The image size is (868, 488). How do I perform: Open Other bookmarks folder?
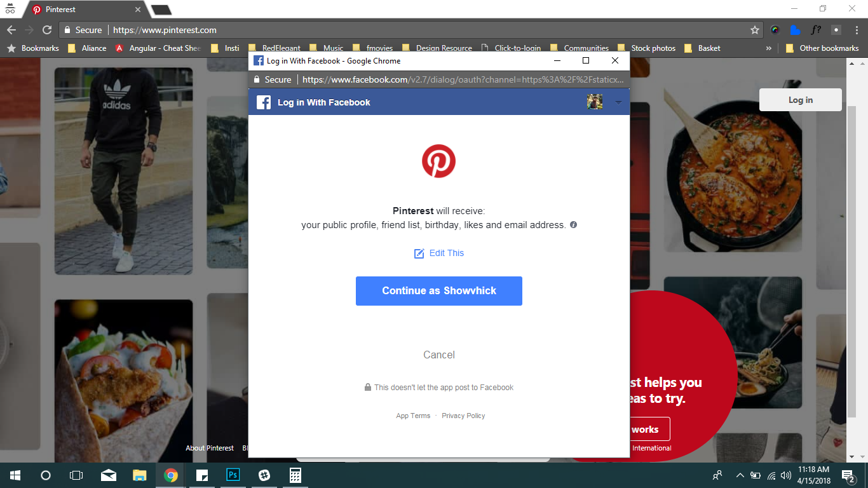pyautogui.click(x=822, y=48)
